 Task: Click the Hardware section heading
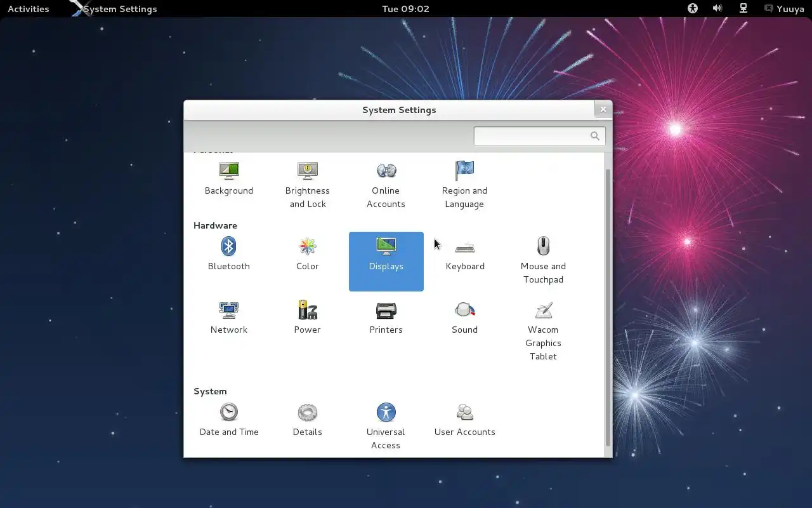click(x=215, y=225)
